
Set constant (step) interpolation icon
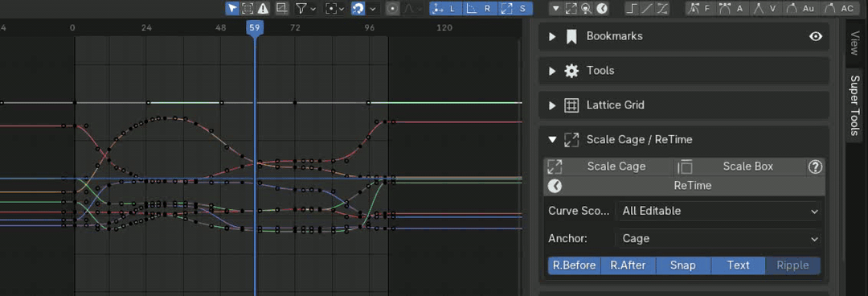pos(632,8)
